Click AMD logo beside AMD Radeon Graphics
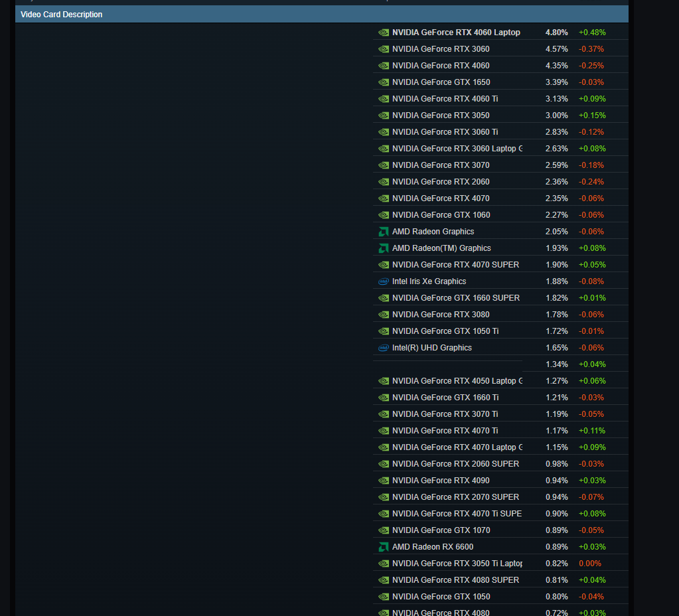The height and width of the screenshot is (616, 679). [x=384, y=232]
